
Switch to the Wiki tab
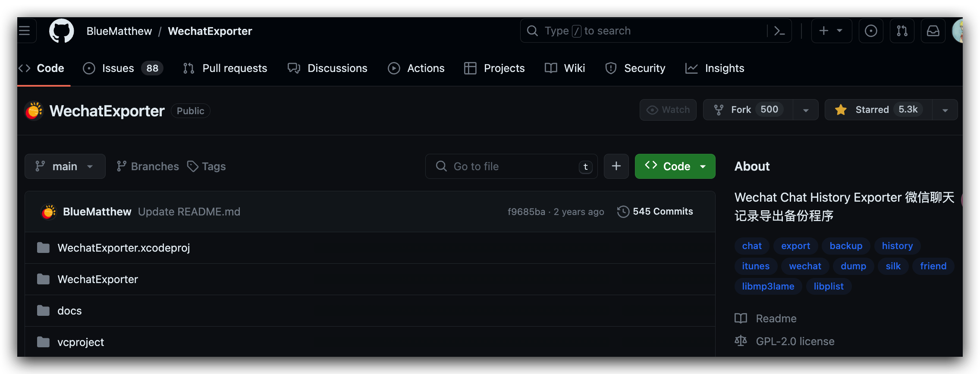565,68
